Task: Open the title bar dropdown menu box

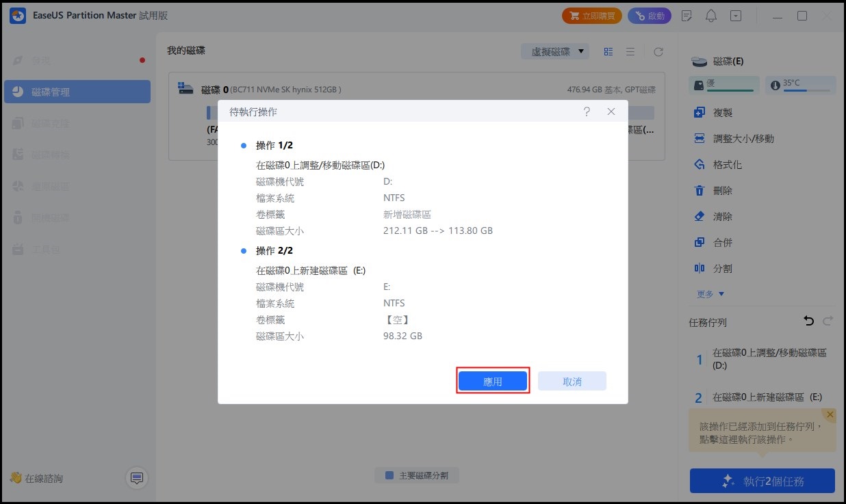Action: 736,16
